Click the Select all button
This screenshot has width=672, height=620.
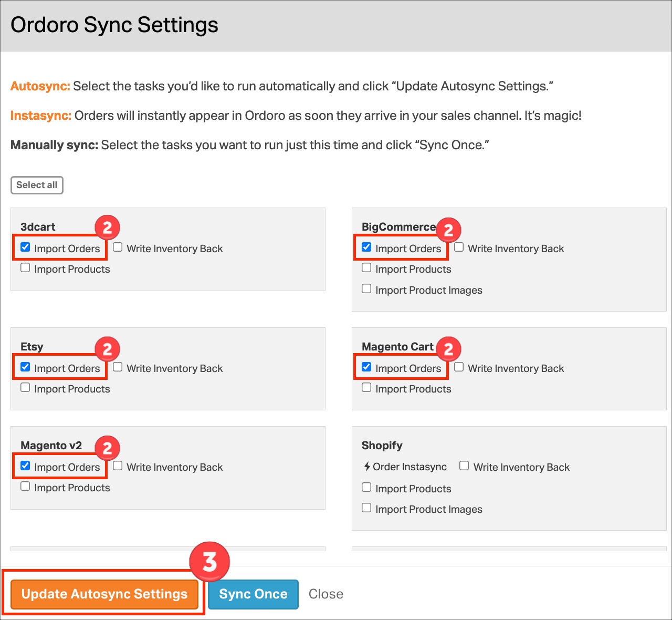pos(37,185)
